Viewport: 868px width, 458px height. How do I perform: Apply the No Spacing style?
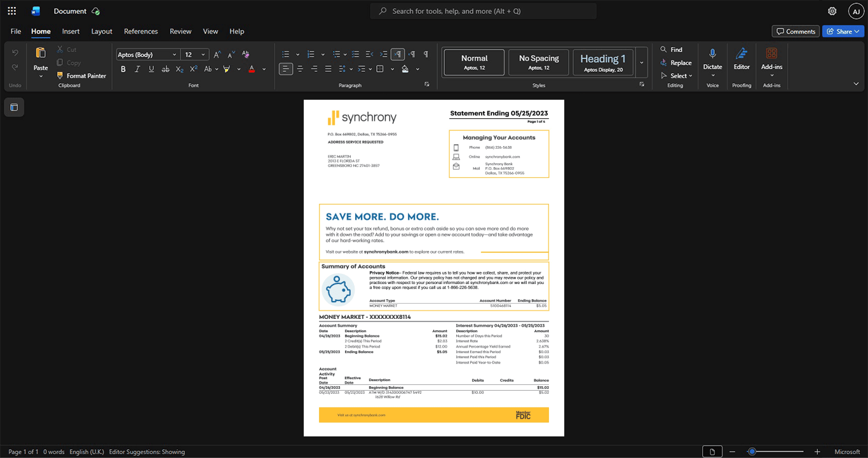[539, 63]
